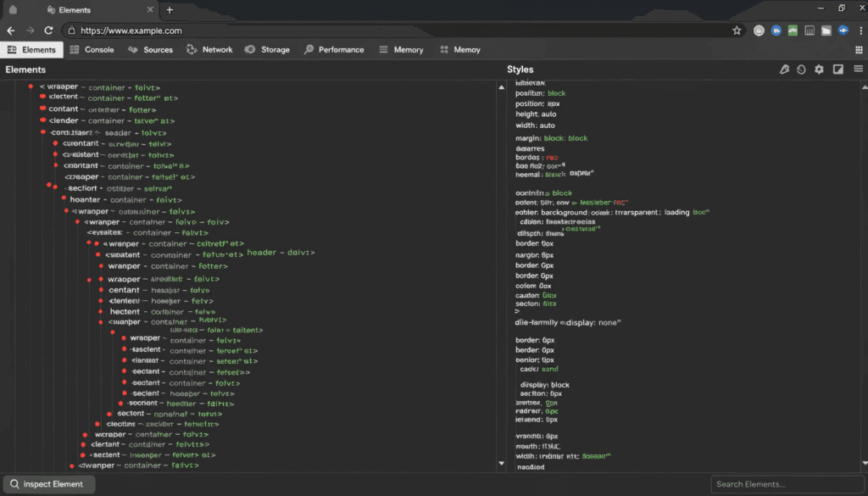Switch to the Storage tab

pyautogui.click(x=267, y=49)
